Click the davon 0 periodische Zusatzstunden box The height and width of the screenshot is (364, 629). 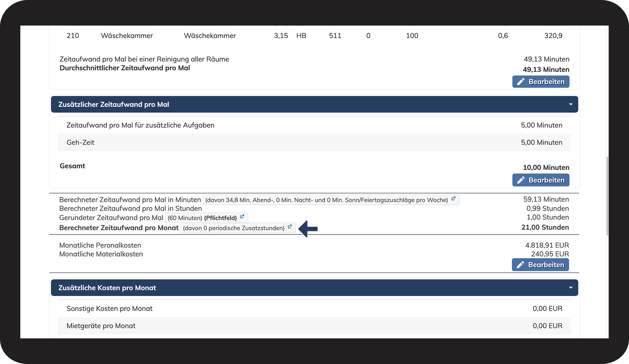pos(238,228)
